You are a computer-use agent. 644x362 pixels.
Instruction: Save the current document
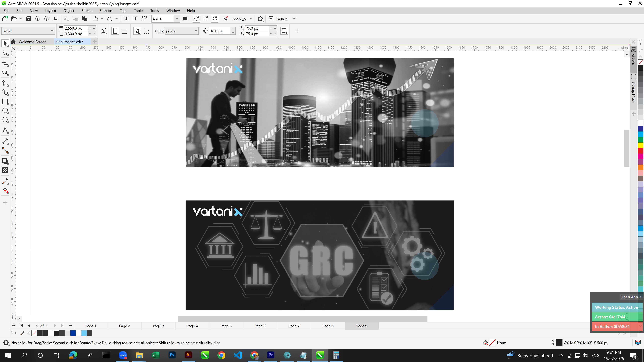coord(29,19)
